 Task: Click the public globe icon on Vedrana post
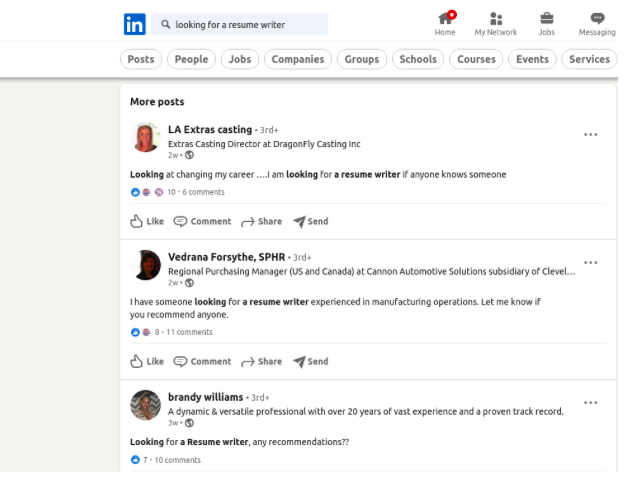pos(190,283)
